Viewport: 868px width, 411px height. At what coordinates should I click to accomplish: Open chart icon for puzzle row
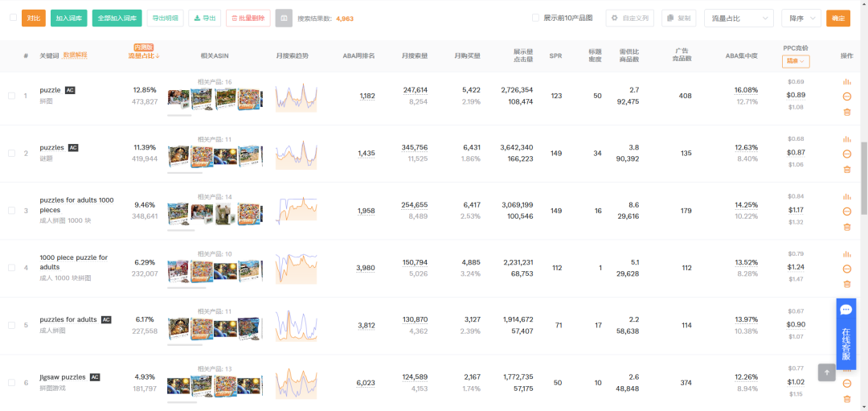846,81
